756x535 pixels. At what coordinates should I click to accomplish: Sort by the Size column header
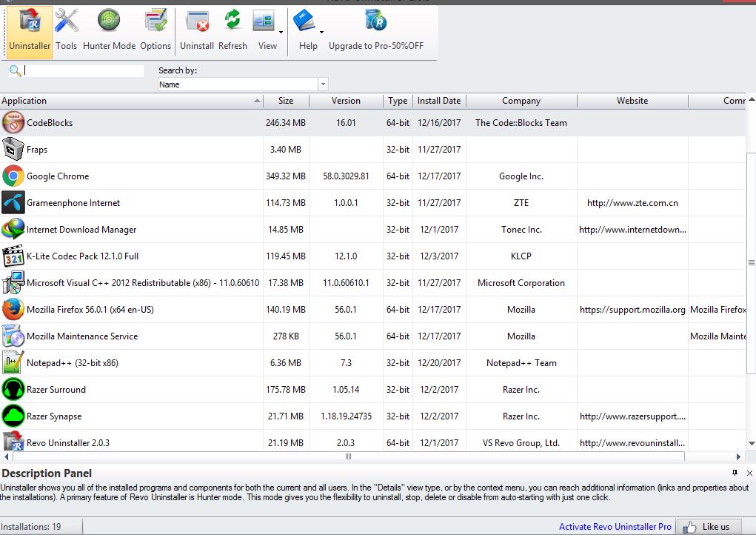(x=286, y=101)
